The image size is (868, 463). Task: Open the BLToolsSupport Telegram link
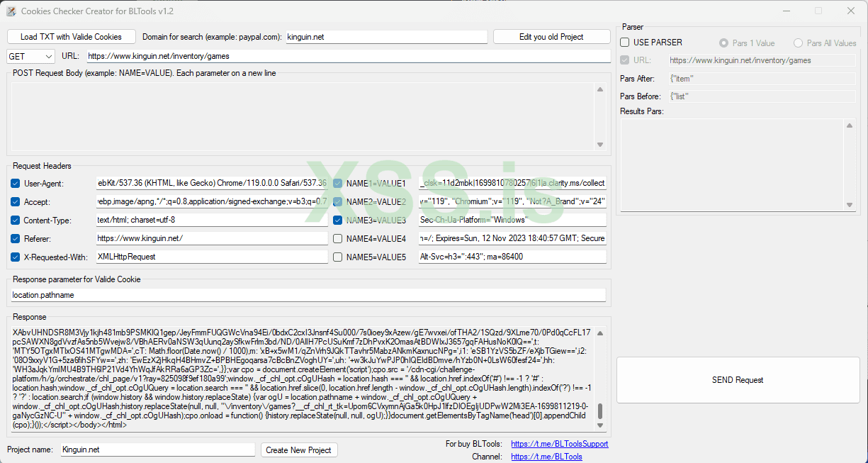click(x=559, y=444)
